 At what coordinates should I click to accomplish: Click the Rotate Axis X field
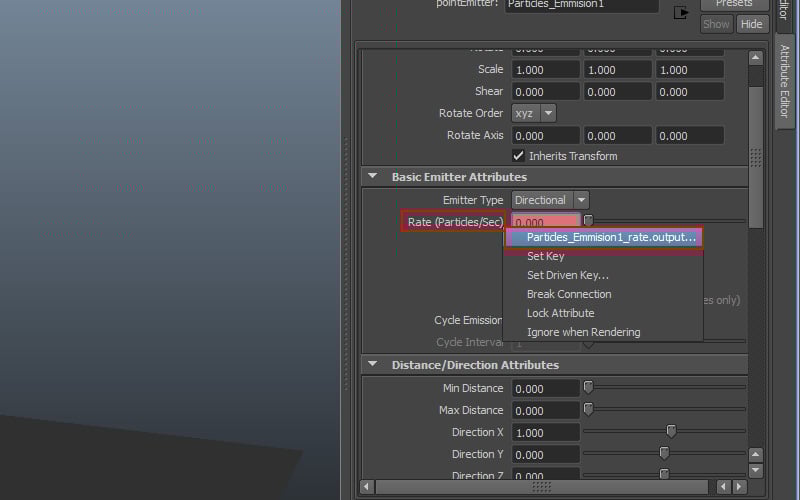click(x=545, y=136)
